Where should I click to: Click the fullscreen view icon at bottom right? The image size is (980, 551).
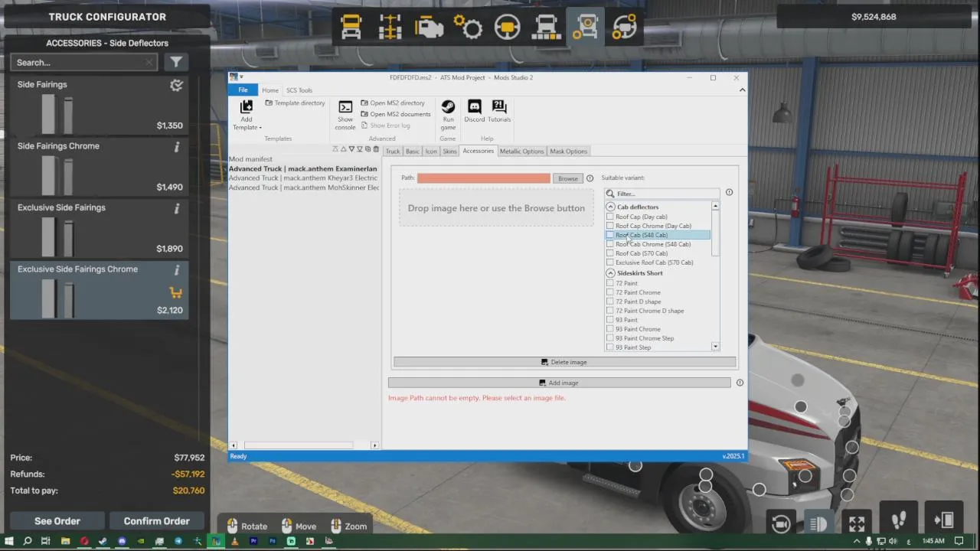point(857,523)
